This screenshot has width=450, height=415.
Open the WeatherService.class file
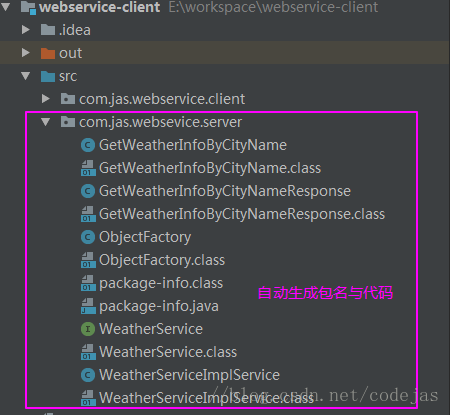(x=168, y=352)
